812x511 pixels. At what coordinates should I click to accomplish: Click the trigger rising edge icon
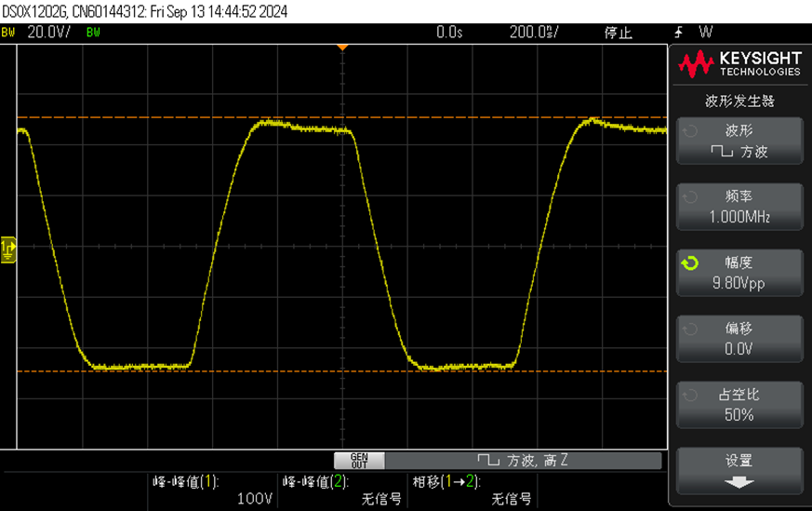tap(679, 33)
